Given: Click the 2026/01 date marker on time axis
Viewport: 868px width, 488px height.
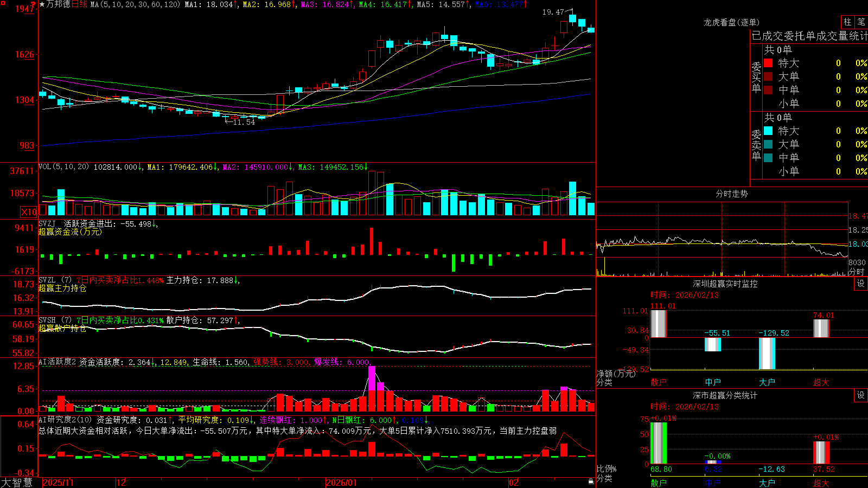Looking at the screenshot, I should (342, 483).
